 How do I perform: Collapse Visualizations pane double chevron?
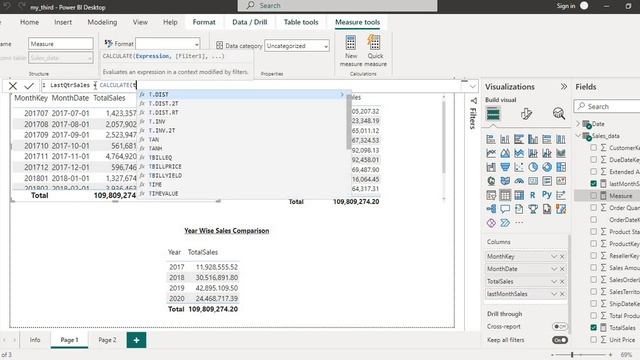[x=564, y=87]
